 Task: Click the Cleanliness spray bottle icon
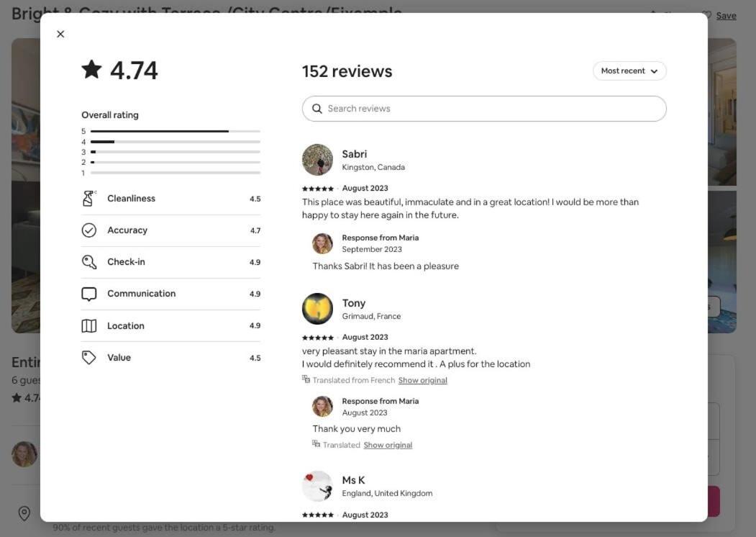(88, 198)
